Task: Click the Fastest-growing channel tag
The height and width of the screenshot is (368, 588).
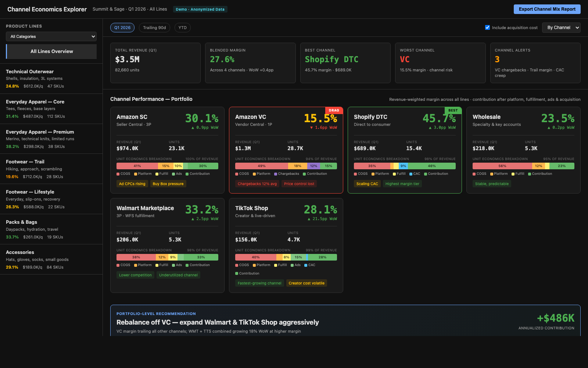Action: click(x=259, y=283)
